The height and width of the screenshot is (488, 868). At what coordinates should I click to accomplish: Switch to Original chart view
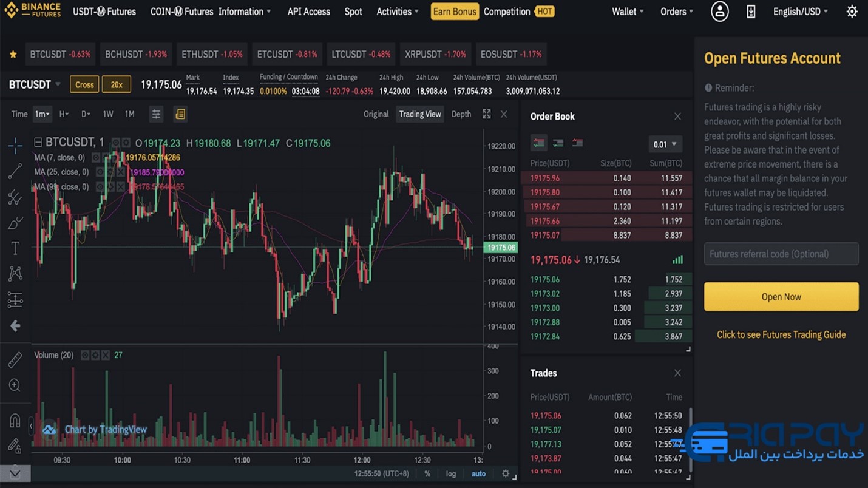click(x=376, y=114)
